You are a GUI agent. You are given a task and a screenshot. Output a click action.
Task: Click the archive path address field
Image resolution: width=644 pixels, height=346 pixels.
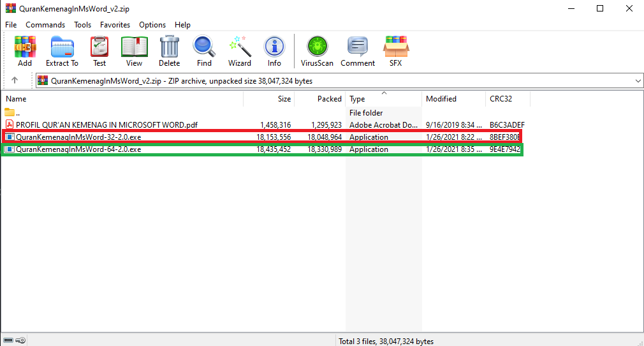(x=339, y=81)
